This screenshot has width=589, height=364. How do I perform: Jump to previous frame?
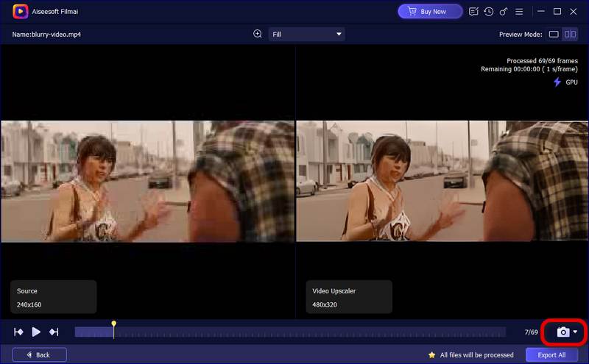pyautogui.click(x=18, y=332)
